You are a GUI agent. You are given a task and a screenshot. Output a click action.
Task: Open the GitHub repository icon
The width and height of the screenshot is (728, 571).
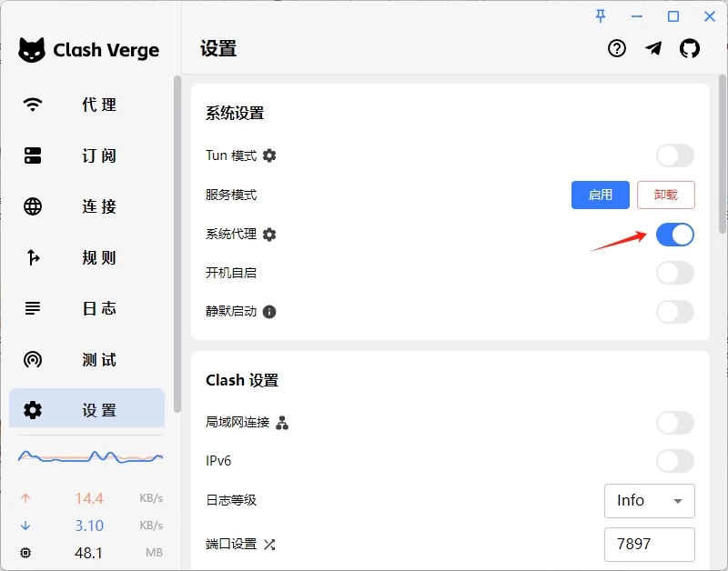pyautogui.click(x=690, y=48)
